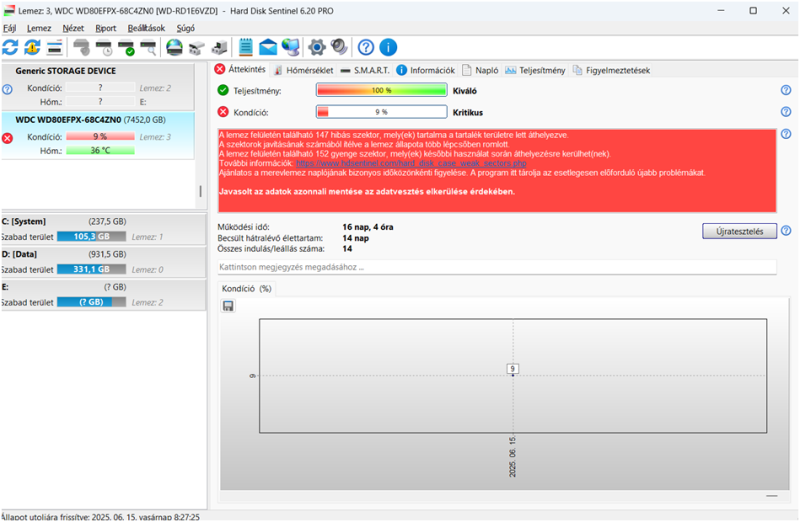Open the Lemez menu
Image resolution: width=800 pixels, height=522 pixels.
point(39,28)
